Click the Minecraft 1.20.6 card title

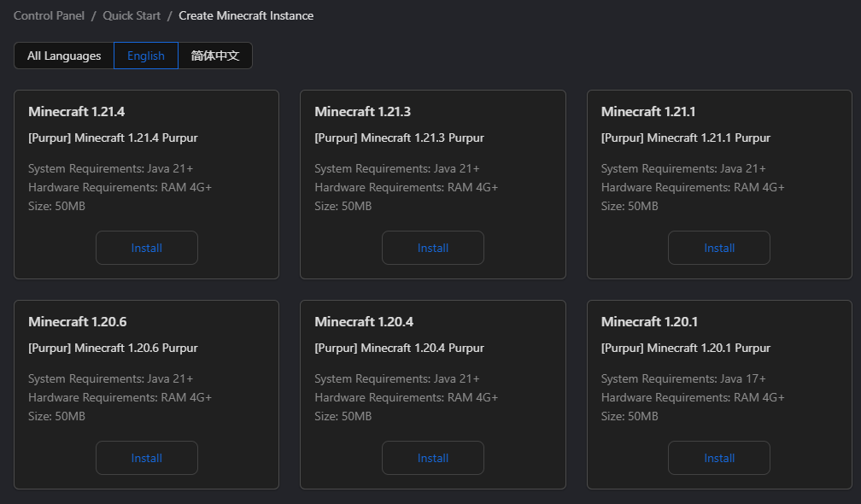point(77,322)
